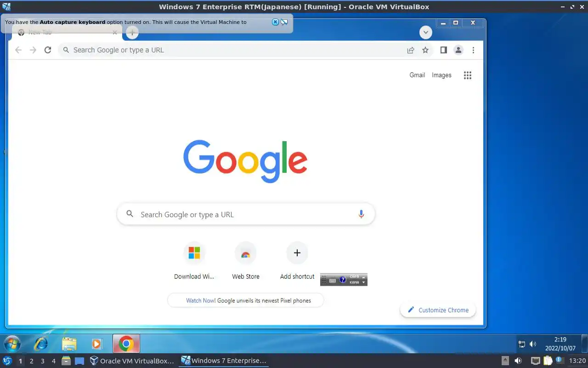
Task: Bookmark this tab with the star icon
Action: [x=425, y=50]
